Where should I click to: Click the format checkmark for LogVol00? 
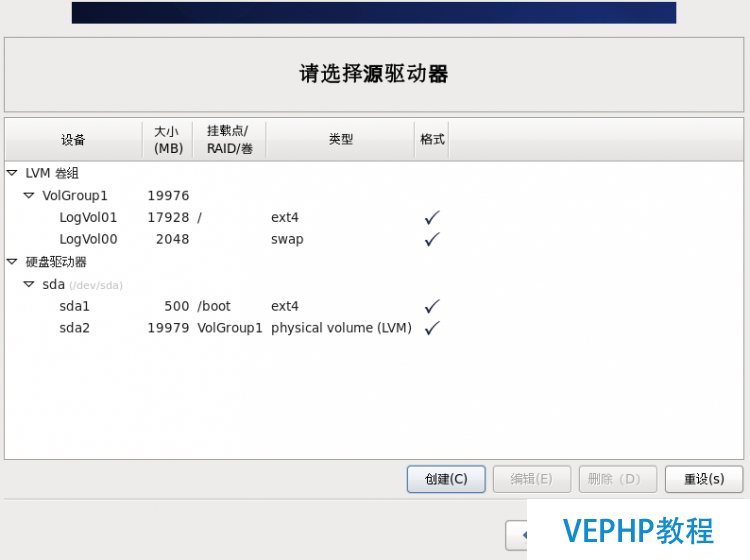pyautogui.click(x=432, y=239)
